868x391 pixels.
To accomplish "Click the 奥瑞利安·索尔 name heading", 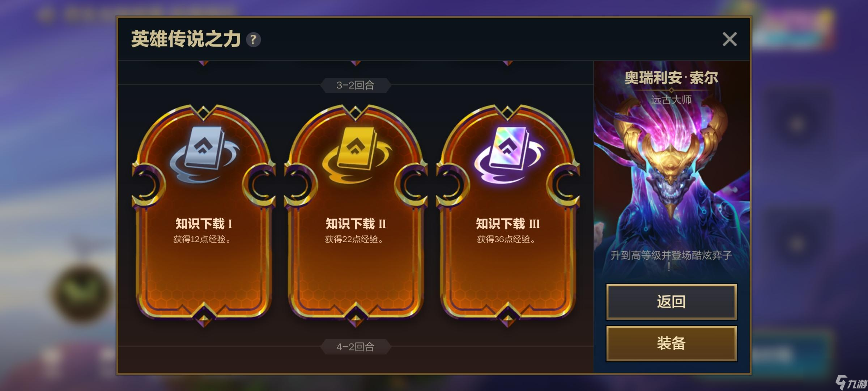I will click(x=671, y=77).
